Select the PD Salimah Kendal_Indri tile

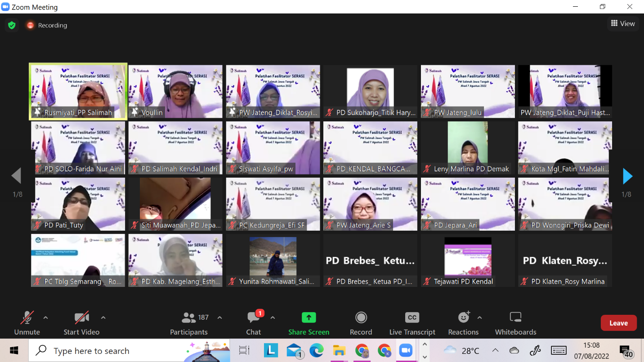[x=175, y=148]
